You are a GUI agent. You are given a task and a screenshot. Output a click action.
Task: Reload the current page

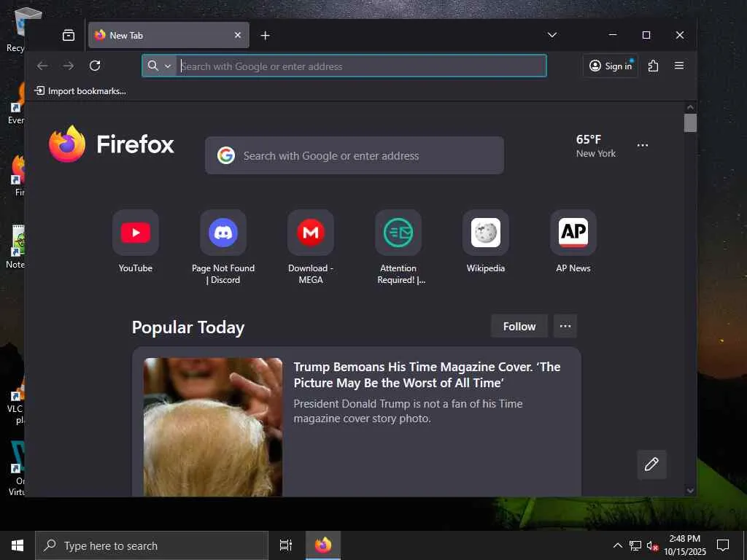[x=95, y=66]
